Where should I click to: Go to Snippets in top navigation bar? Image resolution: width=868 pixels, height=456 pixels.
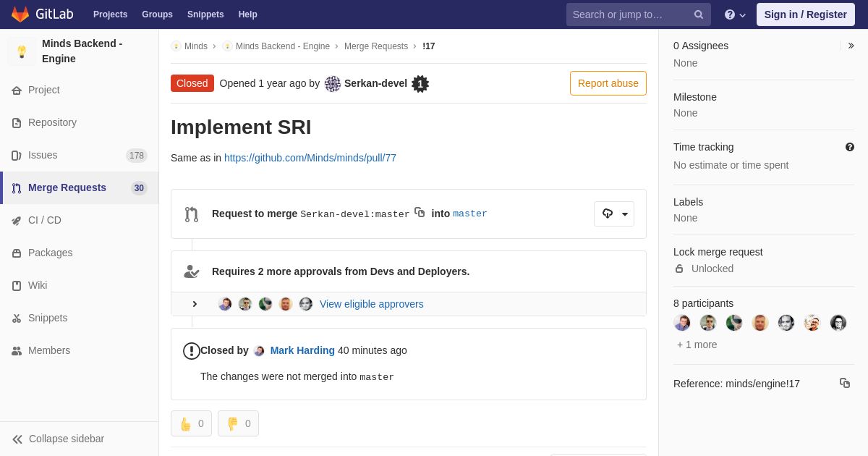[205, 14]
